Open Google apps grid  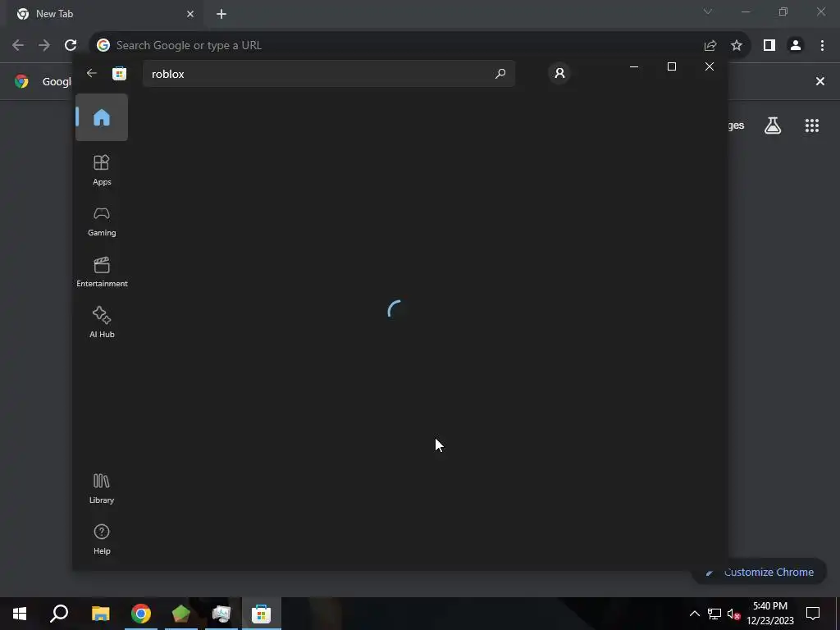811,126
